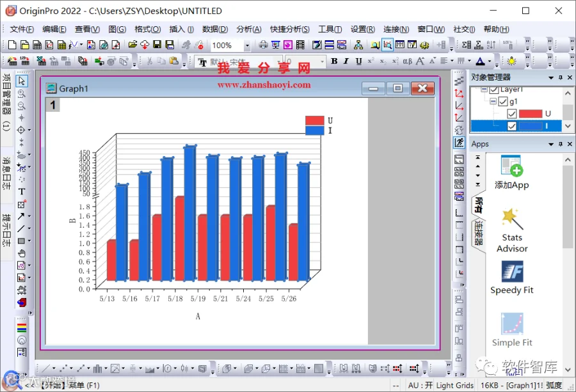Open the 文件(F) menu

tap(22, 29)
